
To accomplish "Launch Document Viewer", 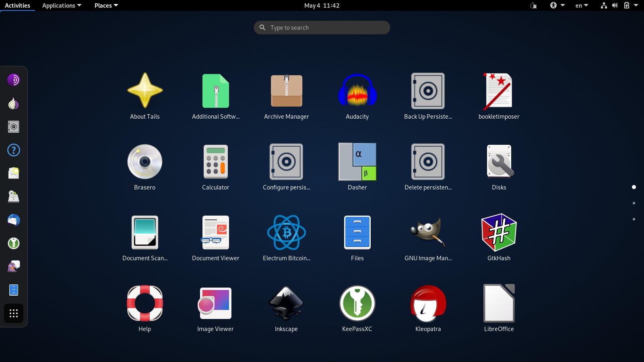I will (x=216, y=238).
